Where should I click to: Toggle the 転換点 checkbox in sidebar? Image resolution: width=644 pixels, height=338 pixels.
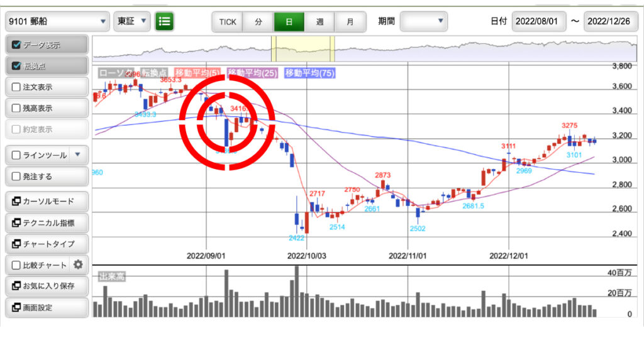[x=16, y=65]
